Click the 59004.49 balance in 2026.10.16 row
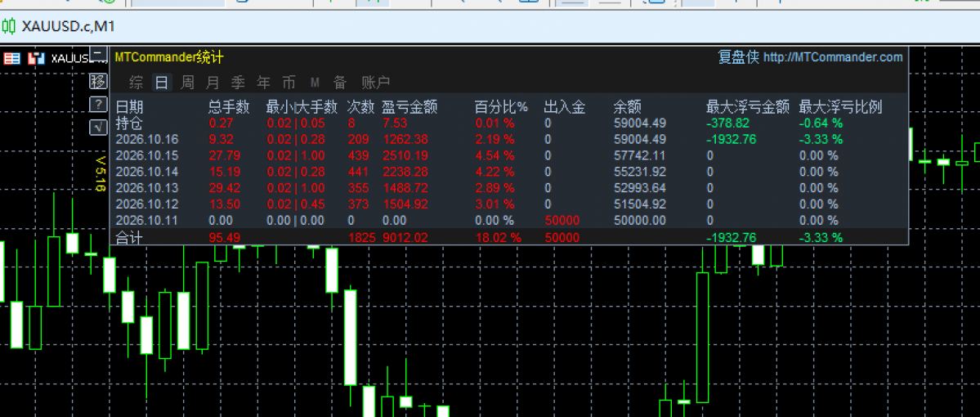980x417 pixels. [x=640, y=139]
